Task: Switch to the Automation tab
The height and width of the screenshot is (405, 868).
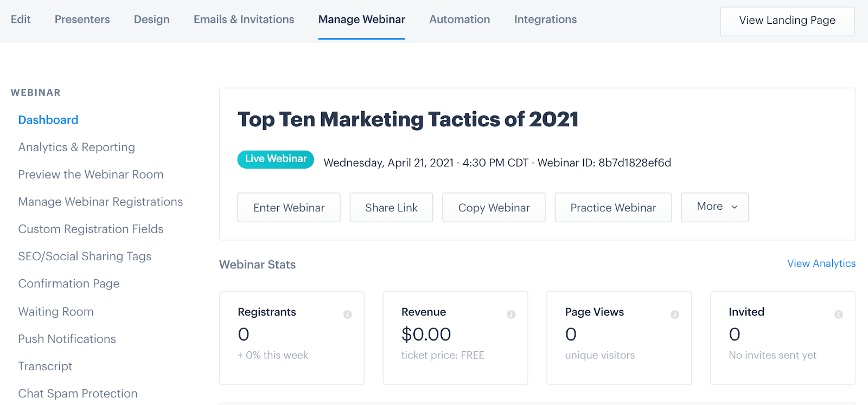Action: coord(459,20)
